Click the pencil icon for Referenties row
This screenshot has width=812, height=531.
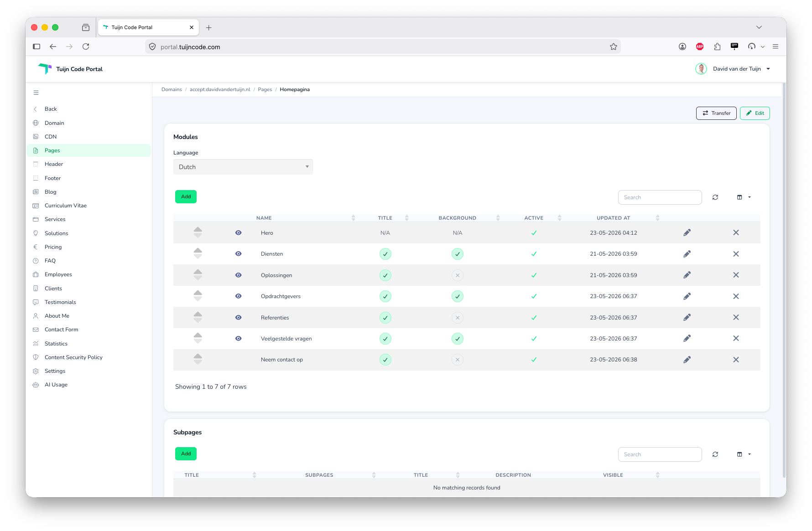click(x=687, y=318)
